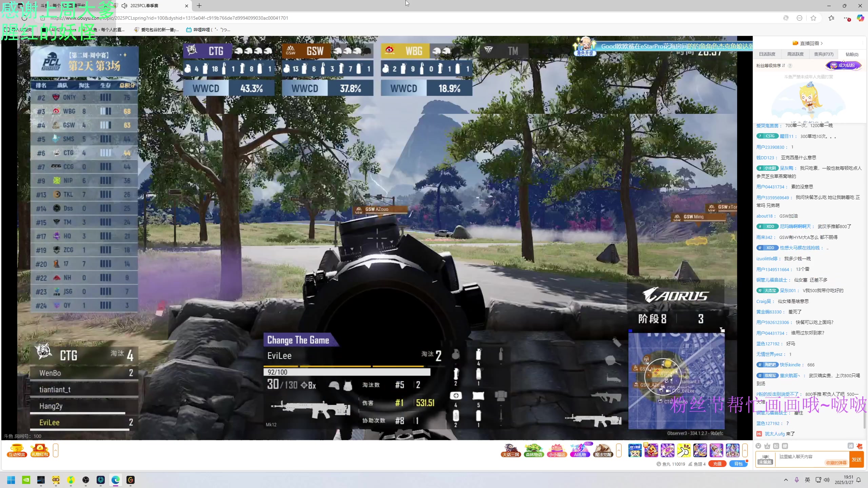Open the AI礼物 gift icon
The width and height of the screenshot is (868, 488).
tap(580, 450)
